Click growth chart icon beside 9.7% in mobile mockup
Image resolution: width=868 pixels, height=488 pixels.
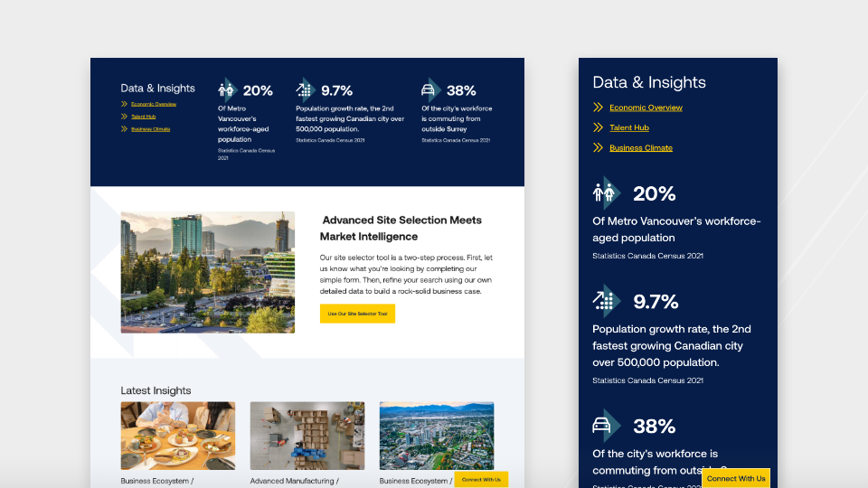pyautogui.click(x=605, y=301)
